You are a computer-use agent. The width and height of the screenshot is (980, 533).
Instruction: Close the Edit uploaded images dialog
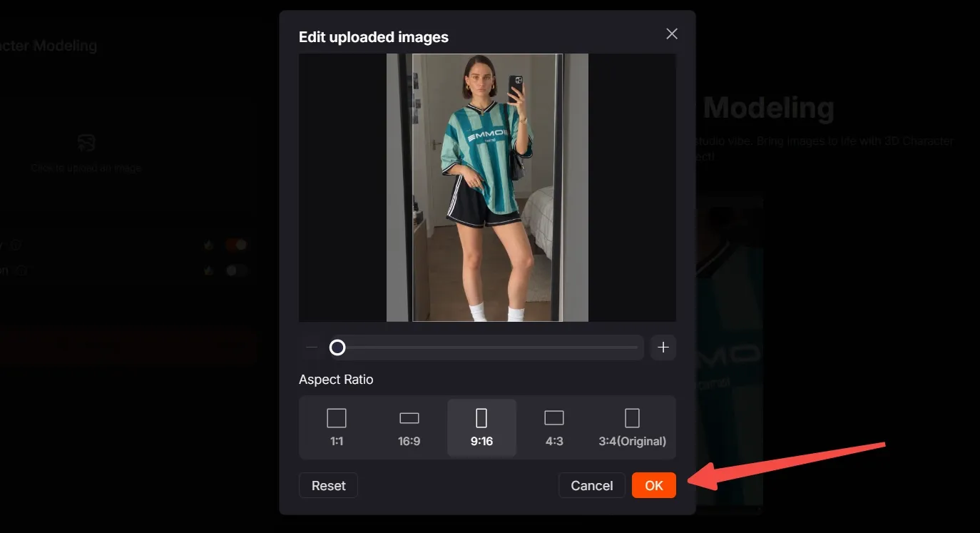coord(671,34)
